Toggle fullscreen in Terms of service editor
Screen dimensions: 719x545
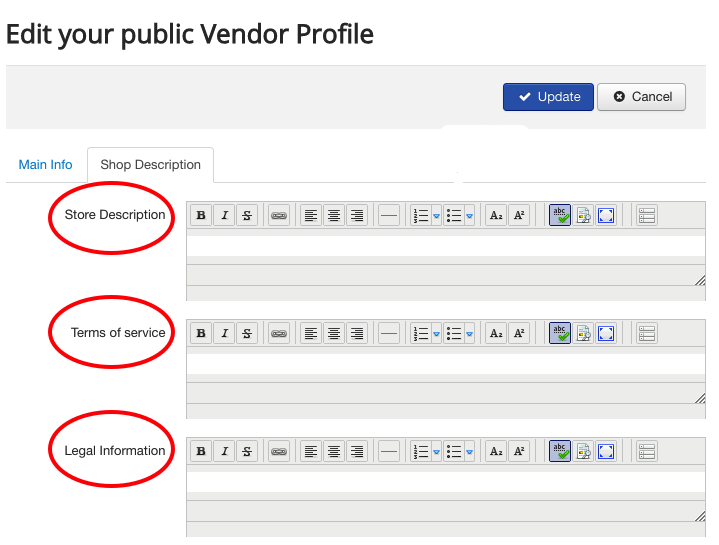(606, 333)
